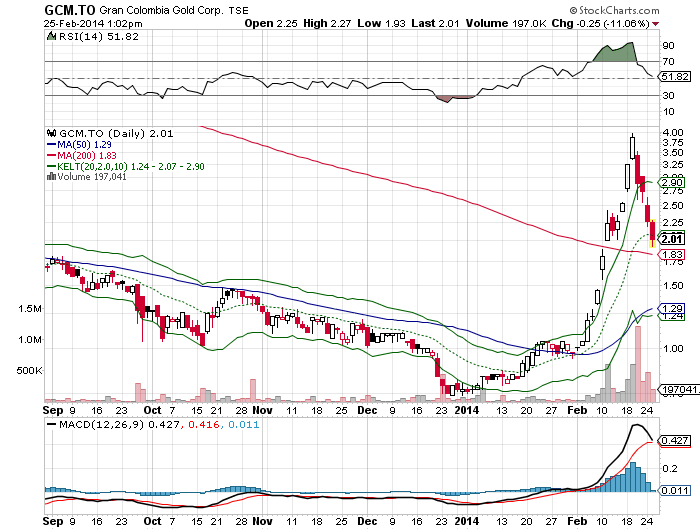The width and height of the screenshot is (700, 530).
Task: Click the Low 1.93 value
Action: pos(382,23)
